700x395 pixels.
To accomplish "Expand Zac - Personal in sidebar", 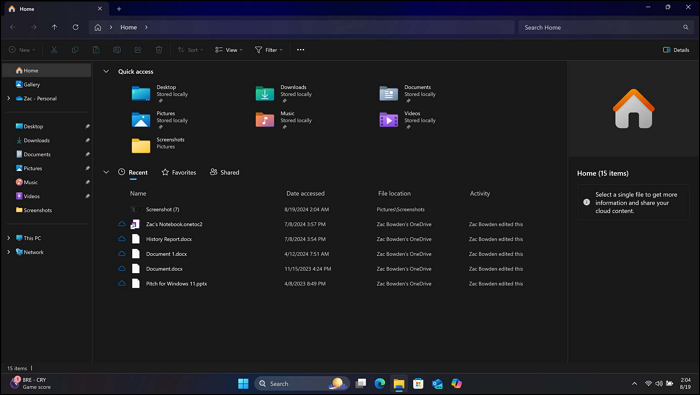I will coord(8,98).
